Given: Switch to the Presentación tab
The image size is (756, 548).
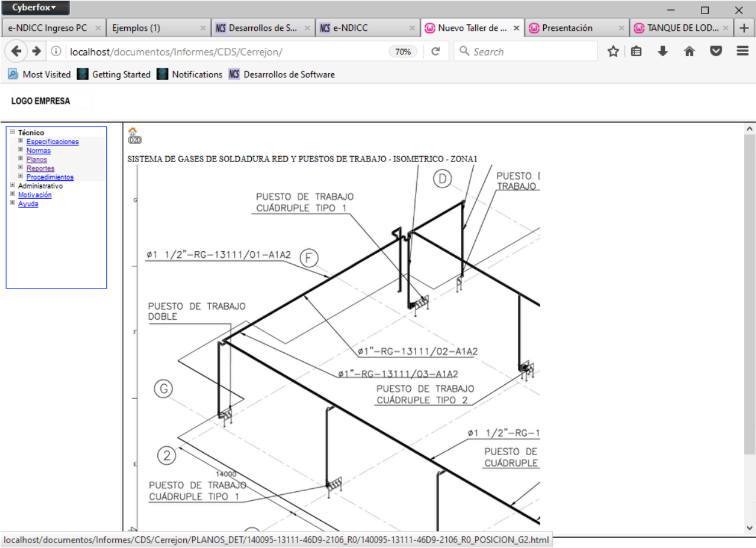Looking at the screenshot, I should [567, 28].
